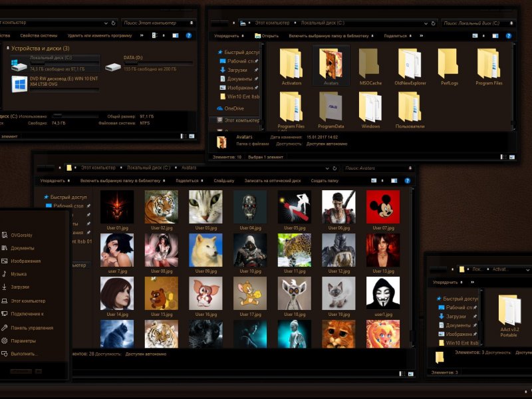Open Изображения from the Start menu
The height and width of the screenshot is (399, 532).
21,261
